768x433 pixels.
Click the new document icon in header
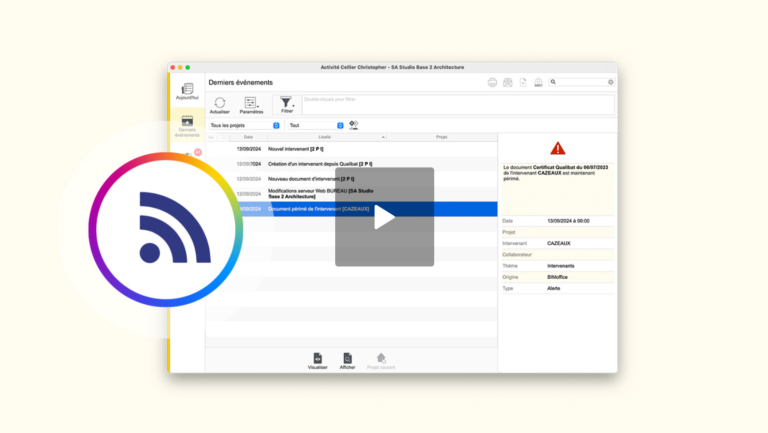point(523,82)
